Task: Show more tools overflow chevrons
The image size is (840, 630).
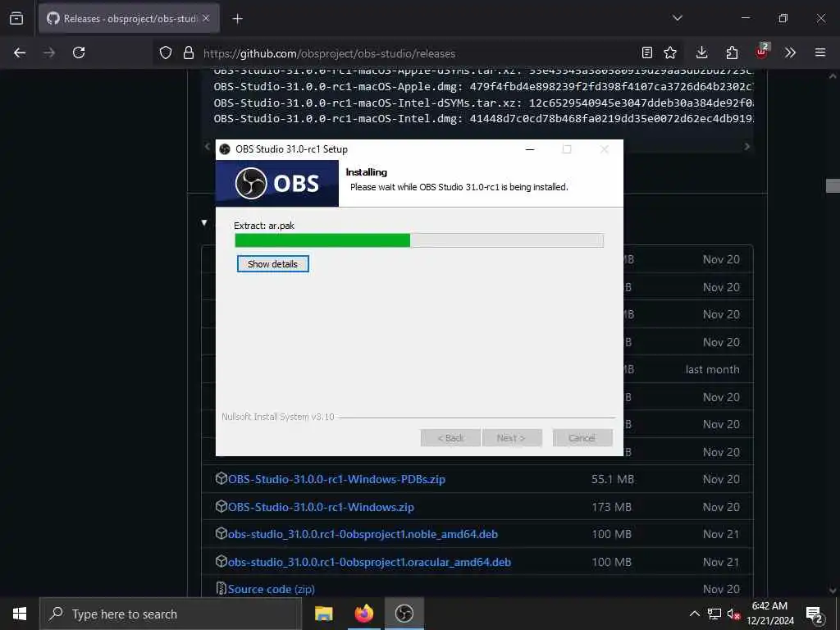Action: point(790,52)
